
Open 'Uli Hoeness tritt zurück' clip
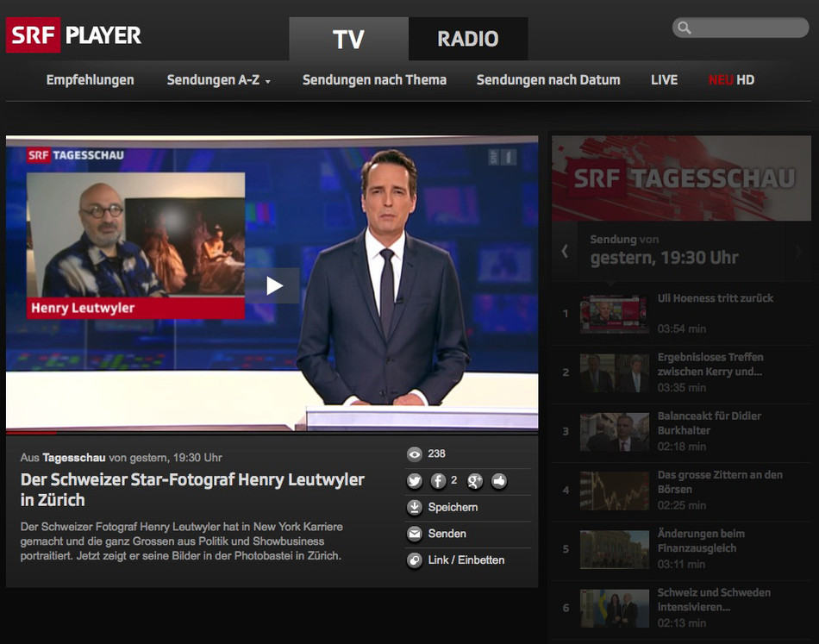click(715, 298)
